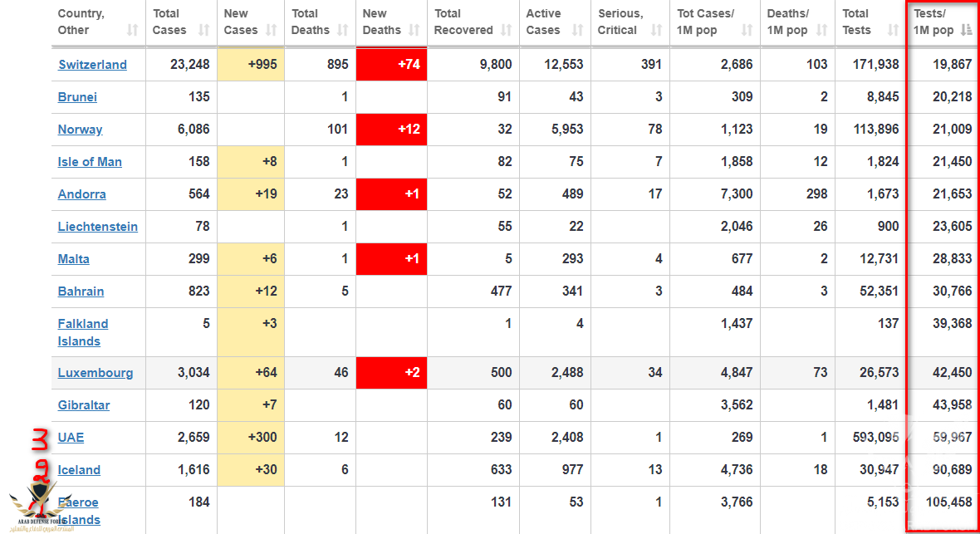980x534 pixels.
Task: Click sort arrows icon in Country, Other column
Action: [x=132, y=30]
